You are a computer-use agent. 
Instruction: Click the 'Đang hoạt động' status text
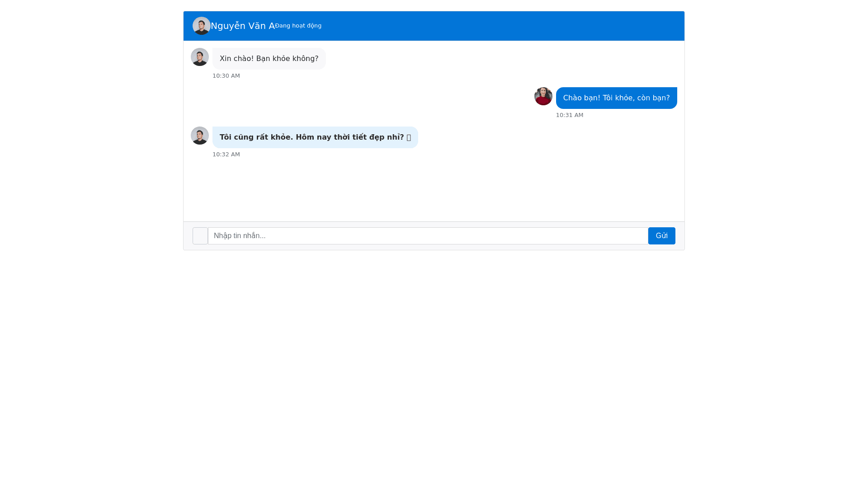point(298,26)
